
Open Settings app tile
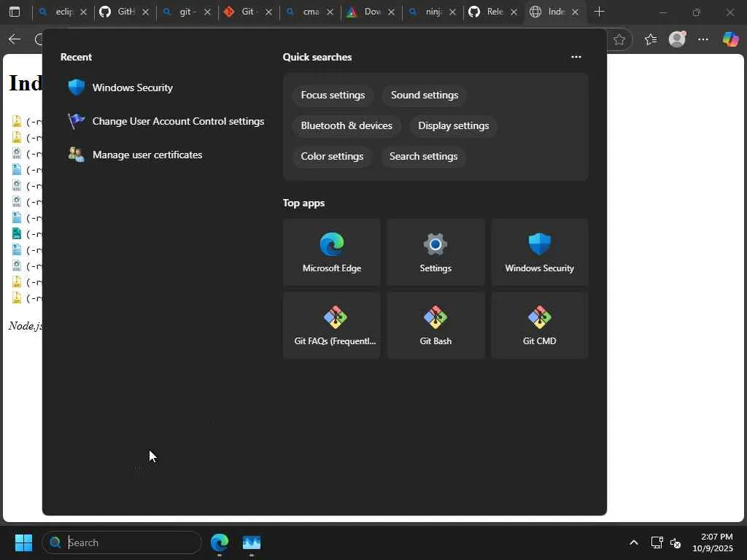pyautogui.click(x=436, y=253)
